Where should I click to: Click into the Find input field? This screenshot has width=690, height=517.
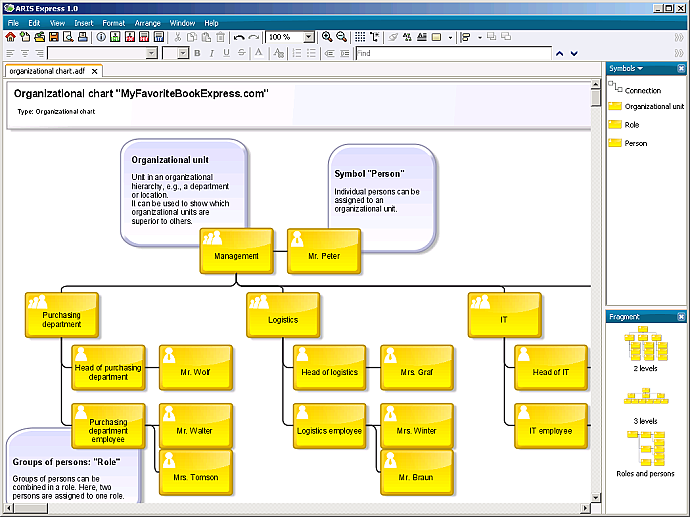tap(453, 53)
